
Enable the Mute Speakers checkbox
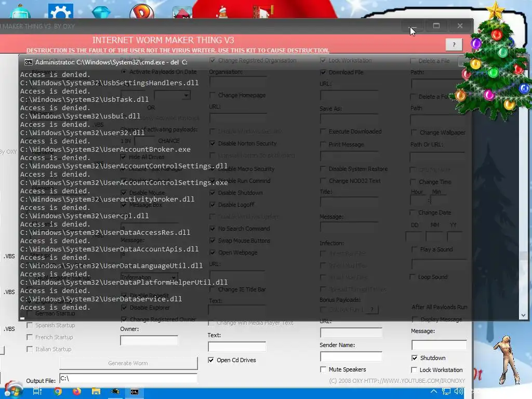pos(323,369)
